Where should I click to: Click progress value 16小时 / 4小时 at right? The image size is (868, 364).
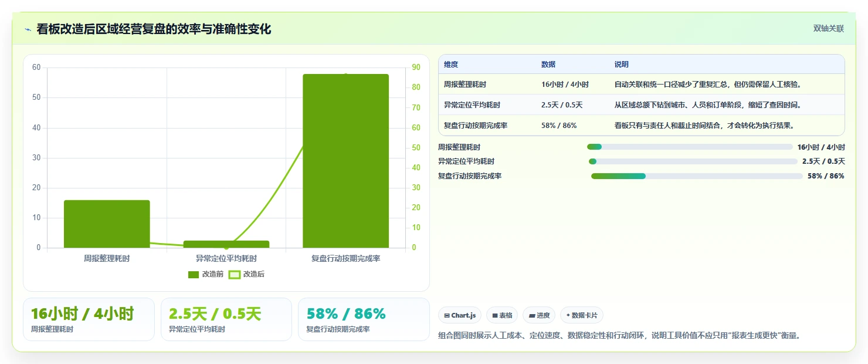821,147
